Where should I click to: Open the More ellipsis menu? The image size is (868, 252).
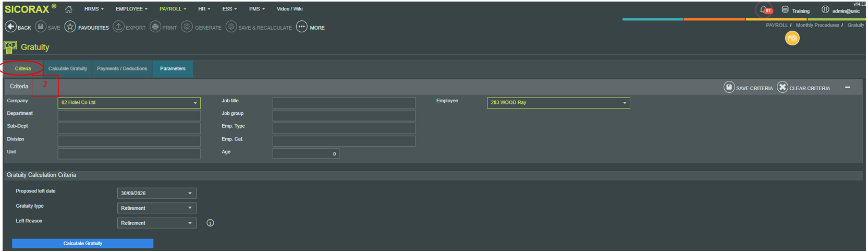[302, 27]
